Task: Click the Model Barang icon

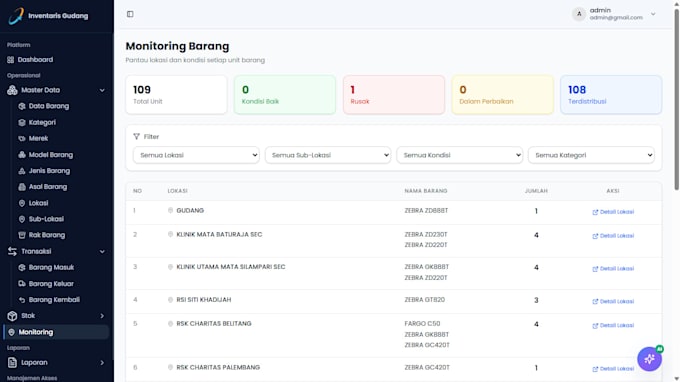Action: click(x=22, y=155)
